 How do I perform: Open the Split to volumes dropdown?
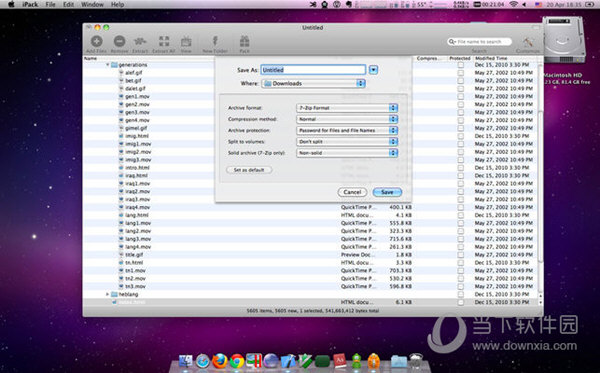347,142
